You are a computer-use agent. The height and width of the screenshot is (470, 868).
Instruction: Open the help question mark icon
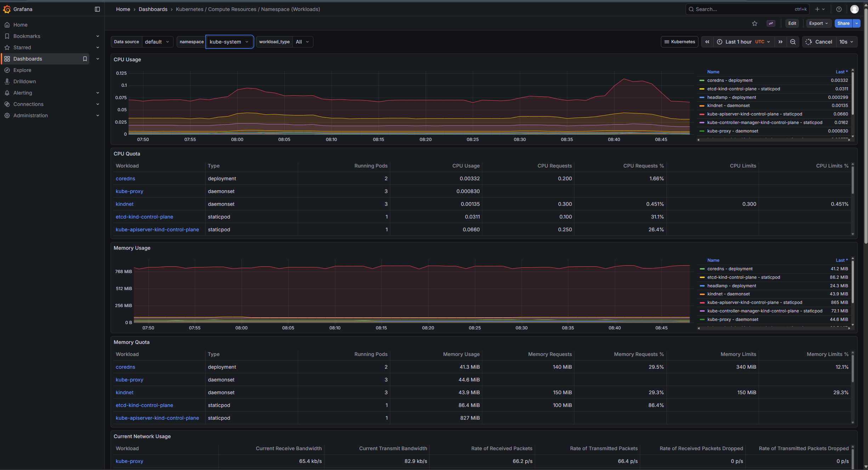[x=839, y=9]
